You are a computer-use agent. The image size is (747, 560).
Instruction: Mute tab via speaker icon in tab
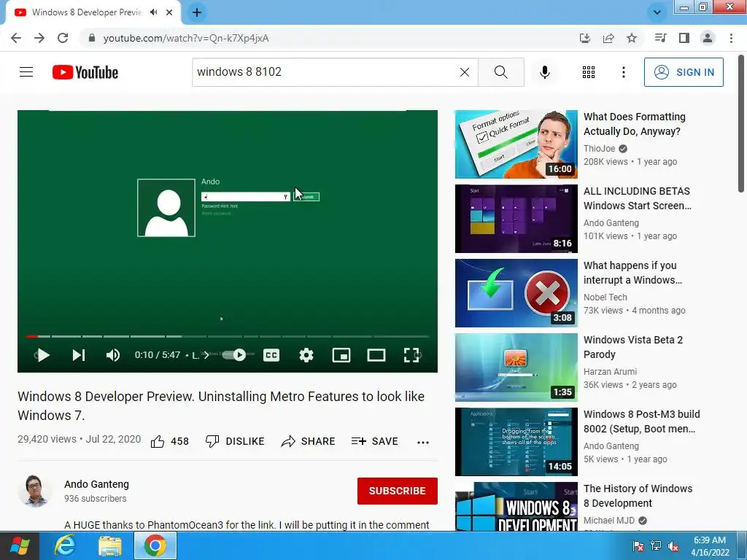(153, 12)
